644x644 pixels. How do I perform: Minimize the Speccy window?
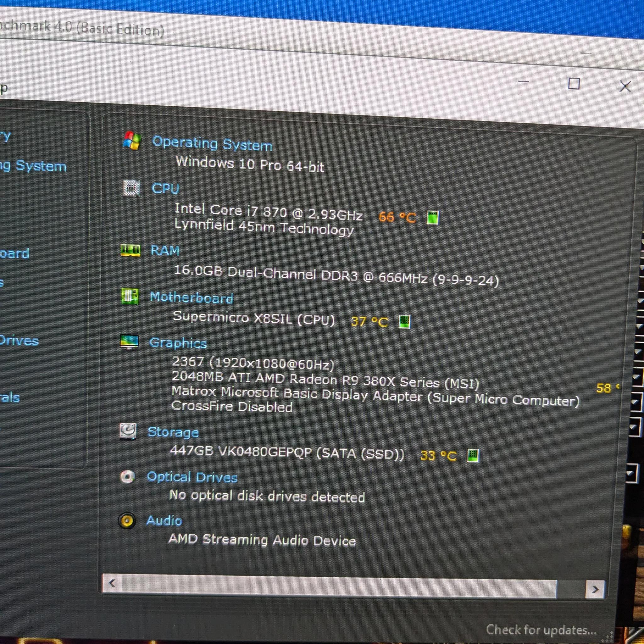click(523, 81)
